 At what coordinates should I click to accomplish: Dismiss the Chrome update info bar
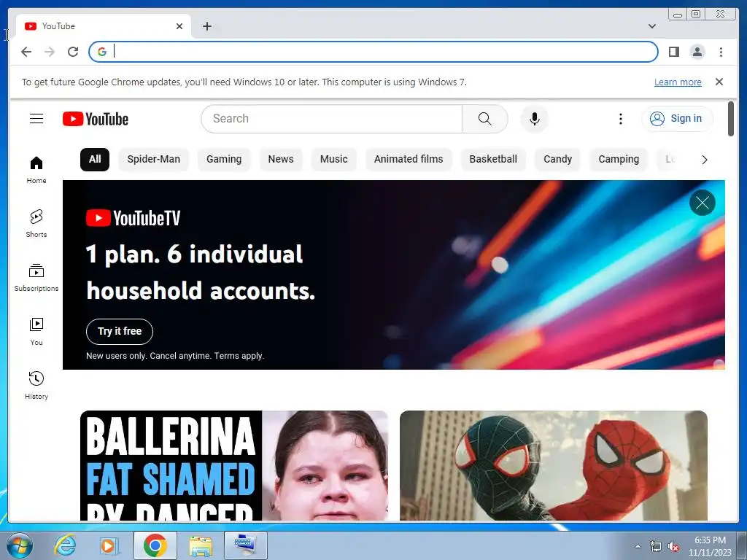tap(719, 82)
